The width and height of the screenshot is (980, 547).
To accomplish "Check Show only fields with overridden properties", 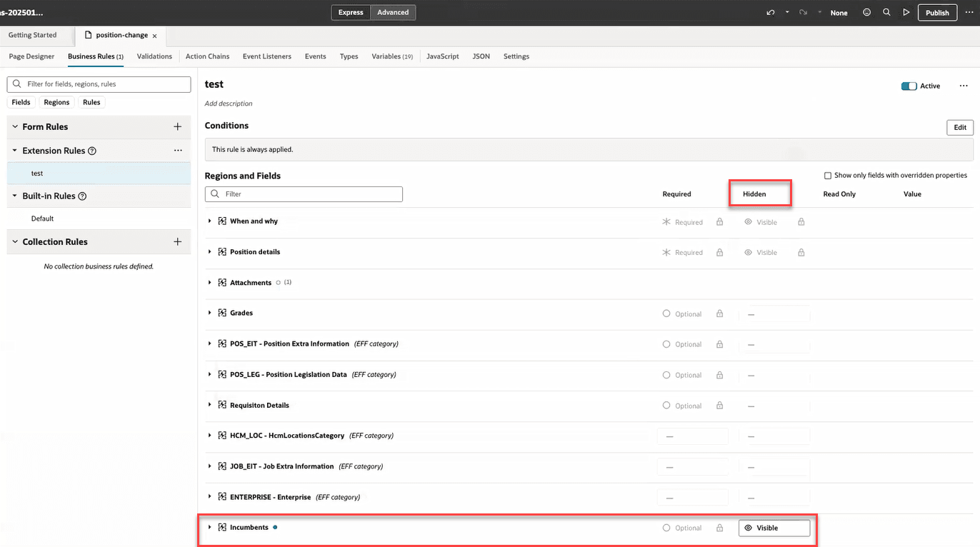I will [x=828, y=175].
